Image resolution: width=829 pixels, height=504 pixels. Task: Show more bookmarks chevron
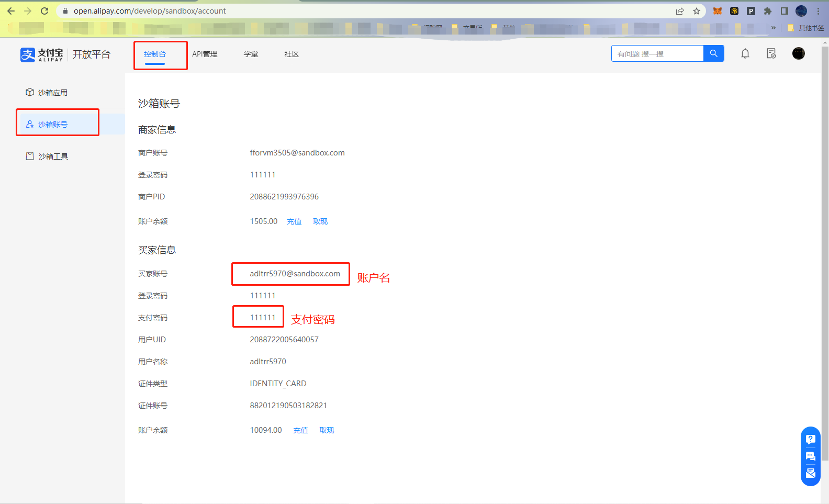point(774,28)
